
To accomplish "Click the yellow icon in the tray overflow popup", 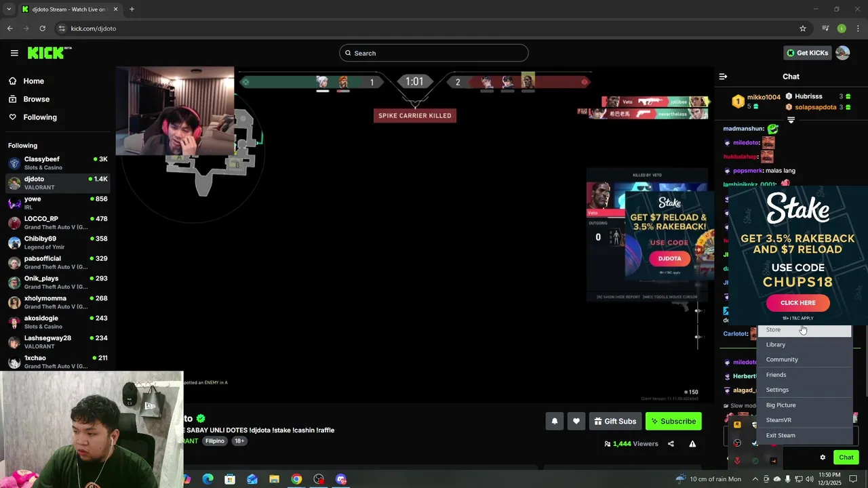I will coord(737,425).
